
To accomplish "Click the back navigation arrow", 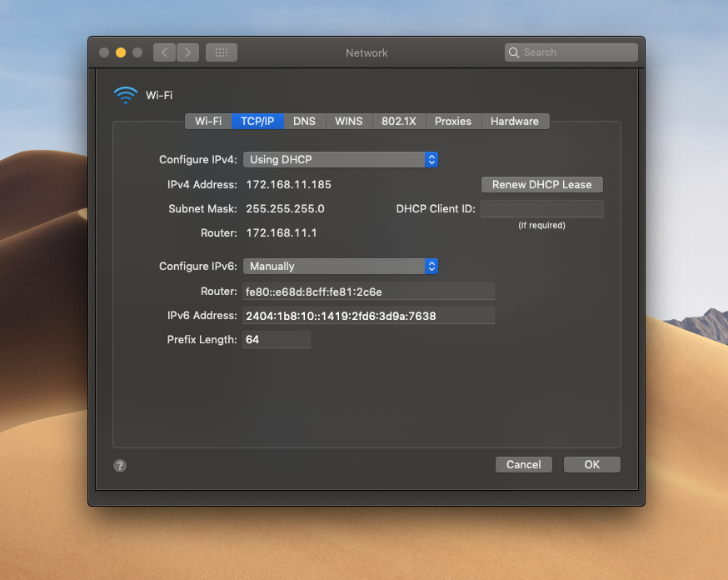I will [x=164, y=52].
